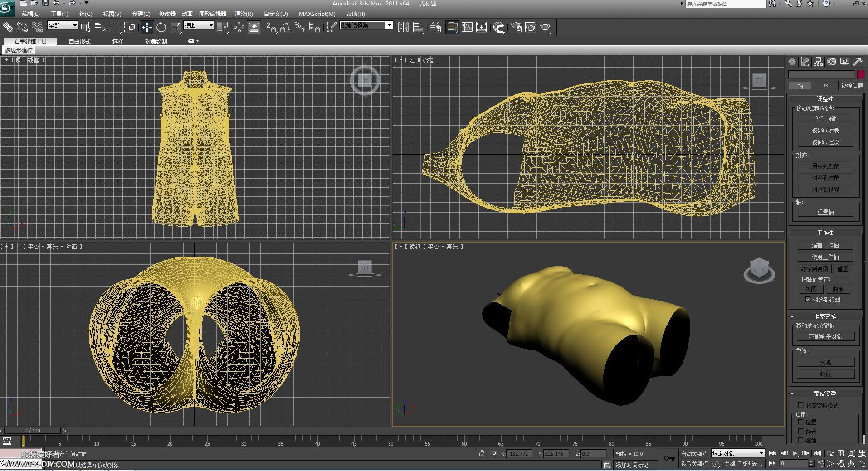
Task: Click the 关键点过滤器 button
Action: pyautogui.click(x=743, y=464)
